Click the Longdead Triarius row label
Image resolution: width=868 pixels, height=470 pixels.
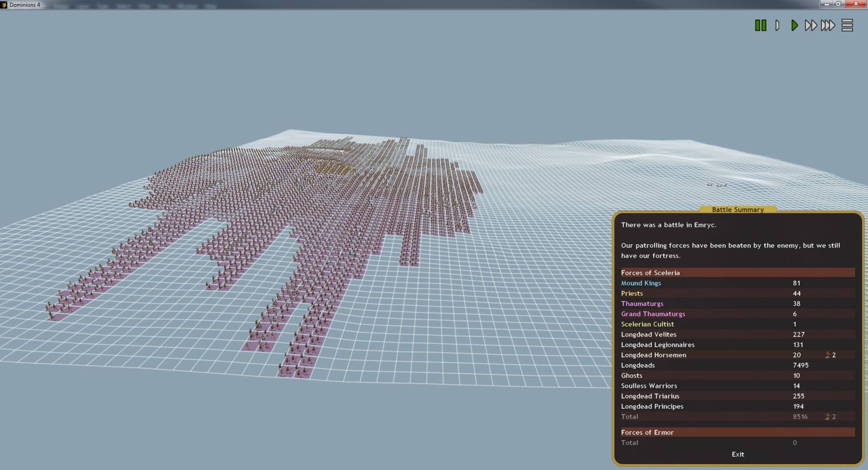[x=650, y=396]
